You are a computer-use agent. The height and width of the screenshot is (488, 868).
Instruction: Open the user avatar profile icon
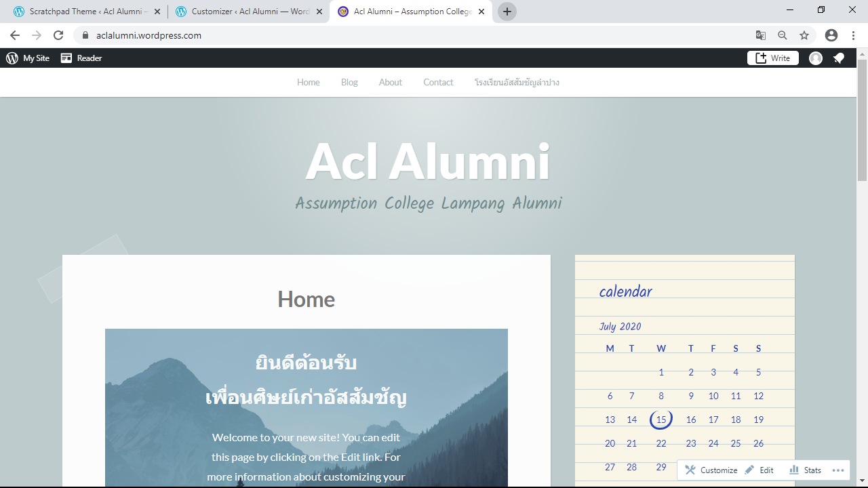(816, 58)
